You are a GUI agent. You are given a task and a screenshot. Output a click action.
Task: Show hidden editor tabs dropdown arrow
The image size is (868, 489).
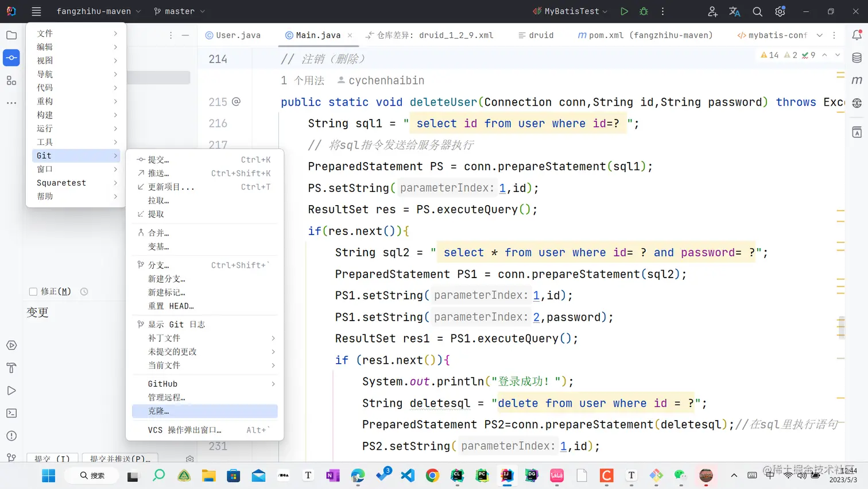click(820, 35)
